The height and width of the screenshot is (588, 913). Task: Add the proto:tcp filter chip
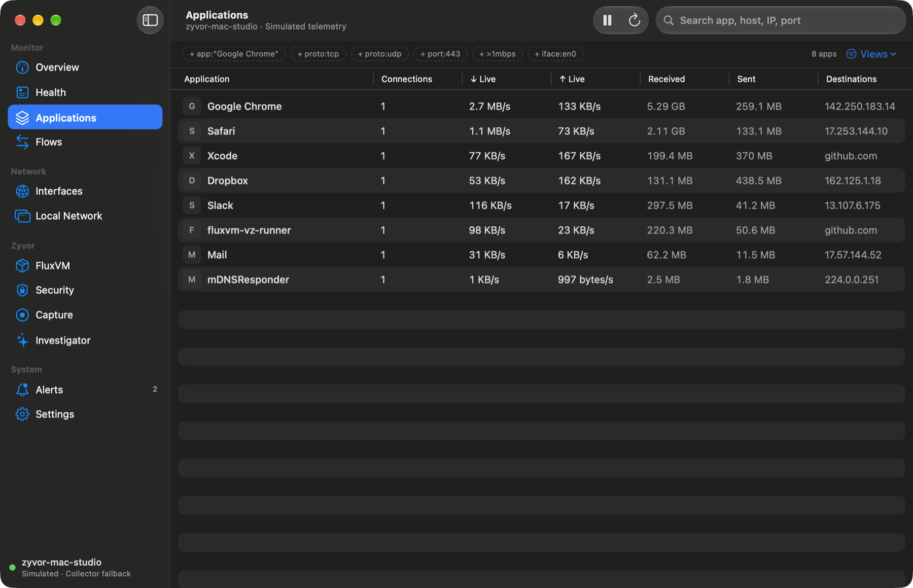(x=318, y=54)
